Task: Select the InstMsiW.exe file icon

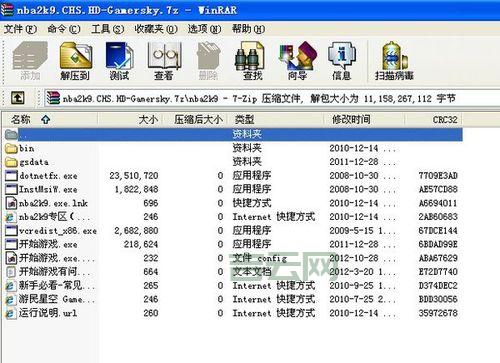Action: coord(11,189)
